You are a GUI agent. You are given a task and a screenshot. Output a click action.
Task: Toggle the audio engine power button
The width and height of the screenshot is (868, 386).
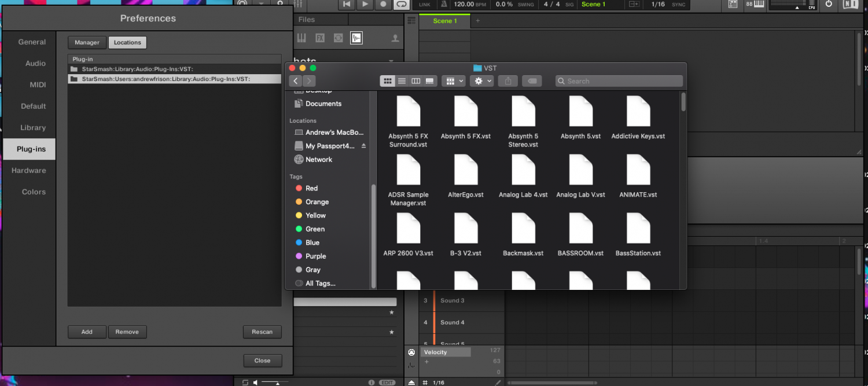[x=829, y=4]
